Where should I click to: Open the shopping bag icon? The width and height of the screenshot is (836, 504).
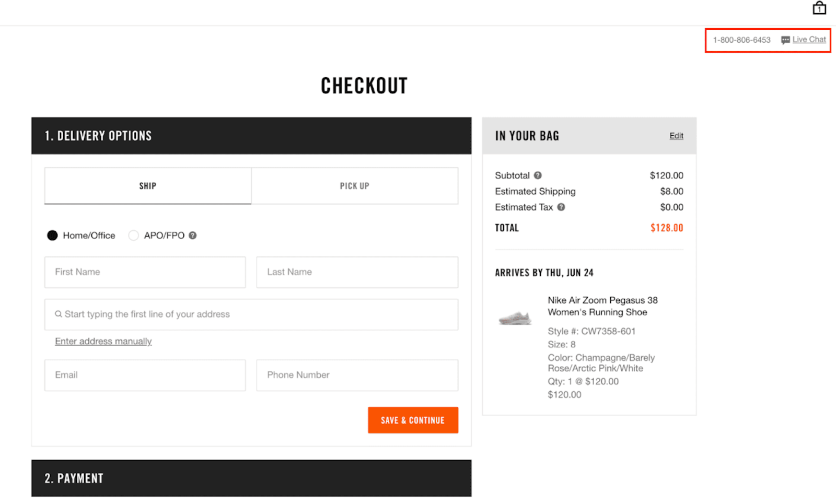click(x=819, y=8)
